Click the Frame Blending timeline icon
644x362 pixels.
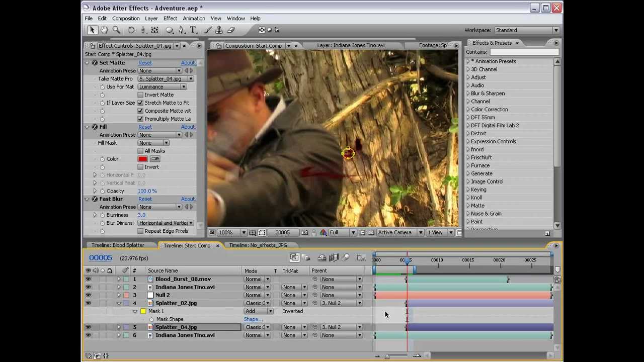tap(334, 258)
